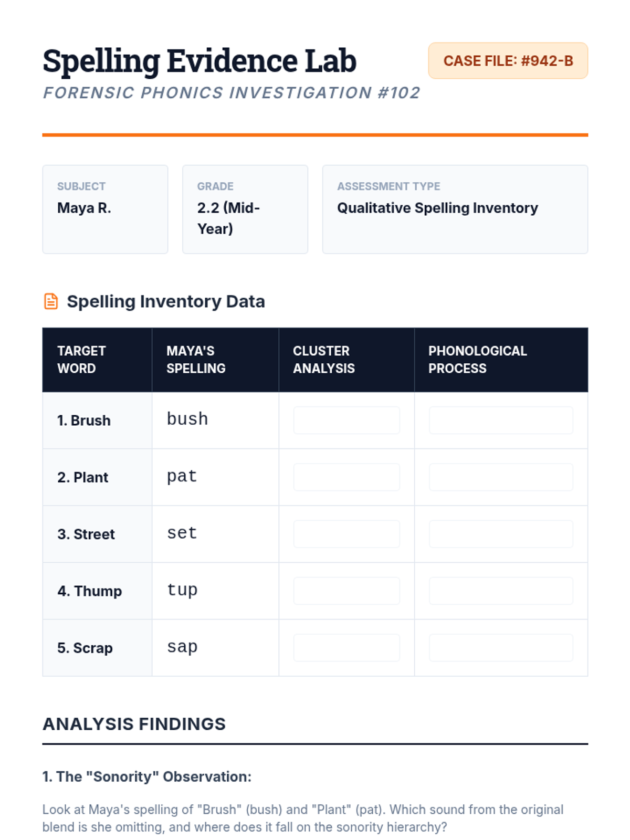Image resolution: width=630 pixels, height=840 pixels.
Task: Click Phonological Process field for Brush
Action: pyautogui.click(x=501, y=420)
